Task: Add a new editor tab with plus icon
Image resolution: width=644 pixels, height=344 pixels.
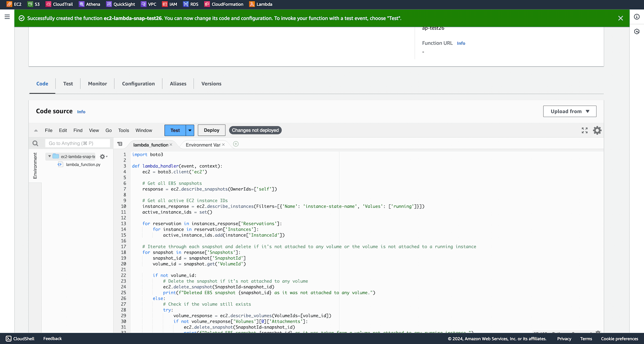Action: point(236,144)
